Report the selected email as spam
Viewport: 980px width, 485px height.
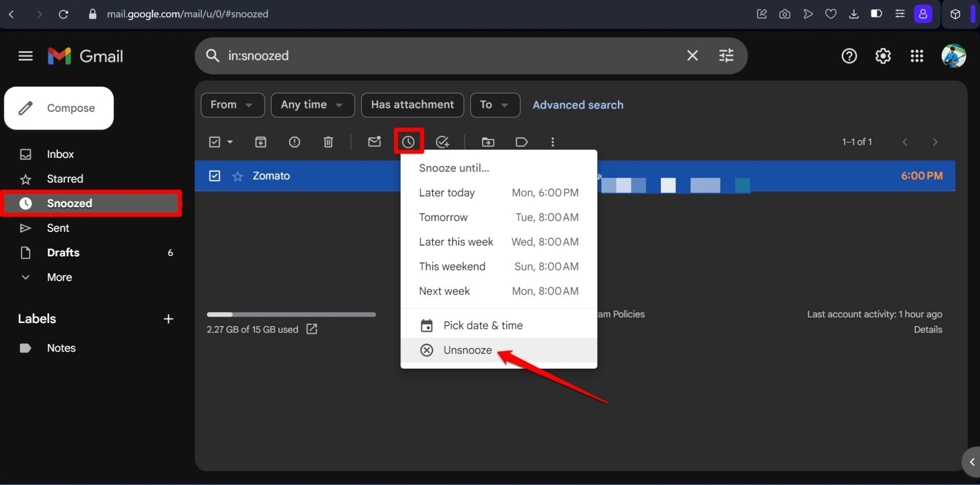294,142
